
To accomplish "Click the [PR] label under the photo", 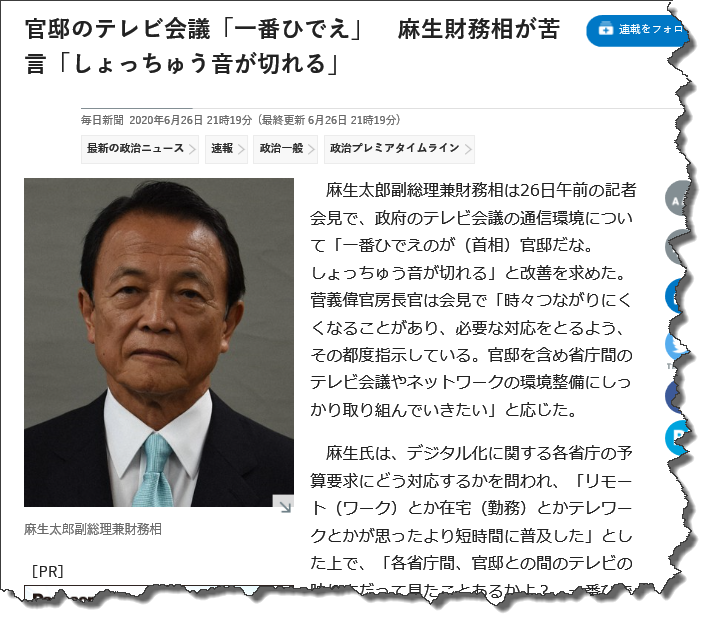I will pyautogui.click(x=47, y=571).
